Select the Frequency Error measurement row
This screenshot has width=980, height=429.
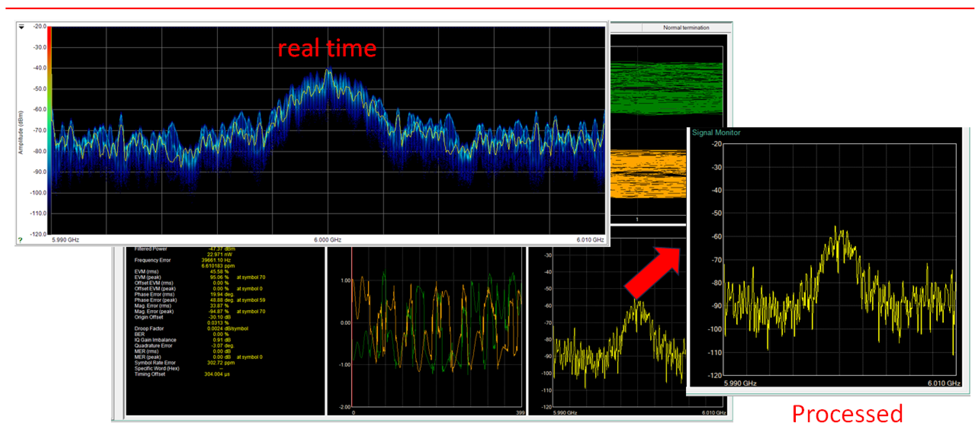coord(152,260)
